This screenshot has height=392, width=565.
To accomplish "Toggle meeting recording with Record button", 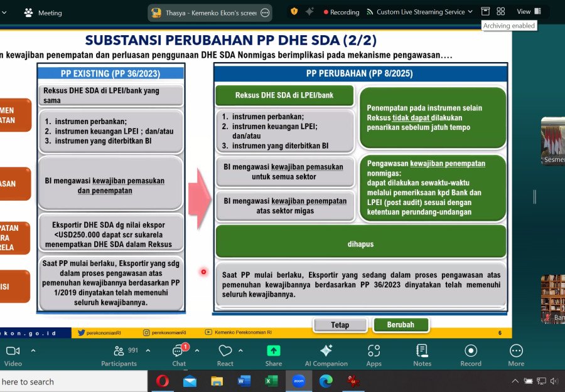I will pyautogui.click(x=471, y=356).
